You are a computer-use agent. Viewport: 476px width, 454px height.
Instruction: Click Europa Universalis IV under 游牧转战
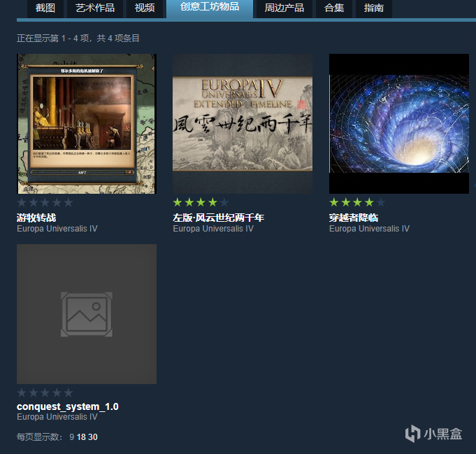pos(57,229)
